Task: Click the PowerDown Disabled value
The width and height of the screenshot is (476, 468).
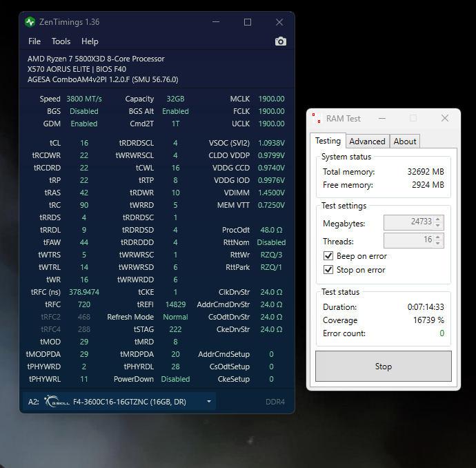Action: (175, 380)
